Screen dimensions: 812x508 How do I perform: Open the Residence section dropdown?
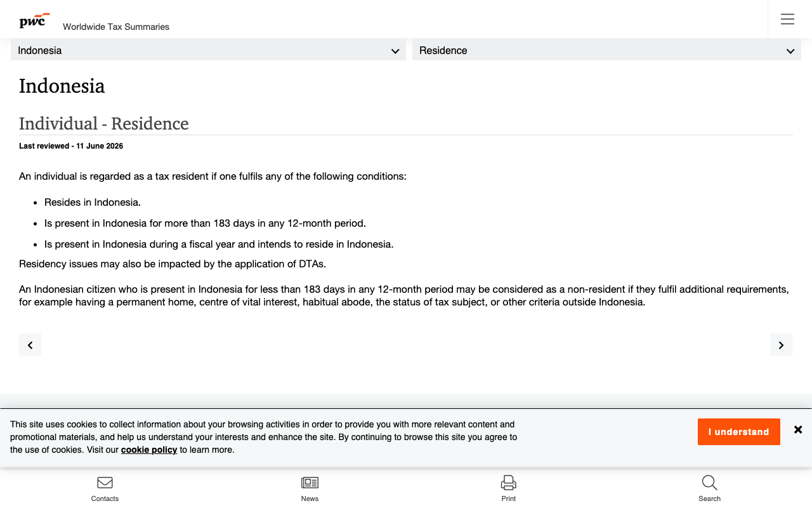pos(606,50)
